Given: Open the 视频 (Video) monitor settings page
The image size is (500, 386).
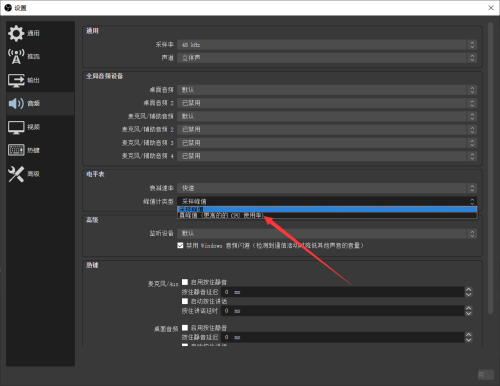Looking at the screenshot, I should pyautogui.click(x=40, y=127).
